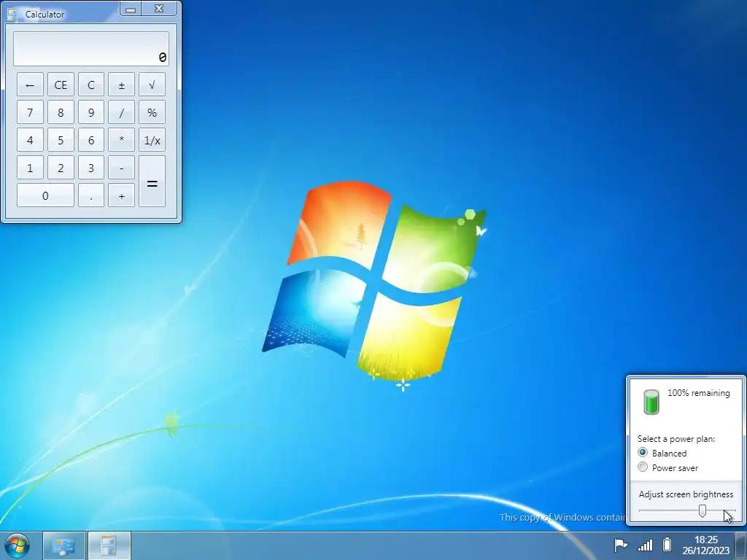Viewport: 747px width, 560px height.
Task: Click digit 9 on the calculator
Action: pyautogui.click(x=91, y=112)
